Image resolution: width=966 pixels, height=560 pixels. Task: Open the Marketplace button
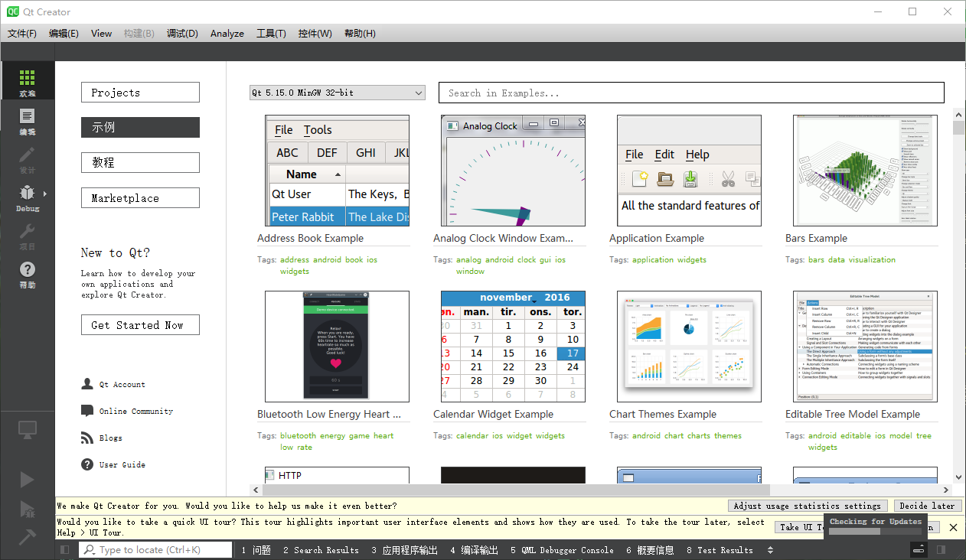coord(140,198)
